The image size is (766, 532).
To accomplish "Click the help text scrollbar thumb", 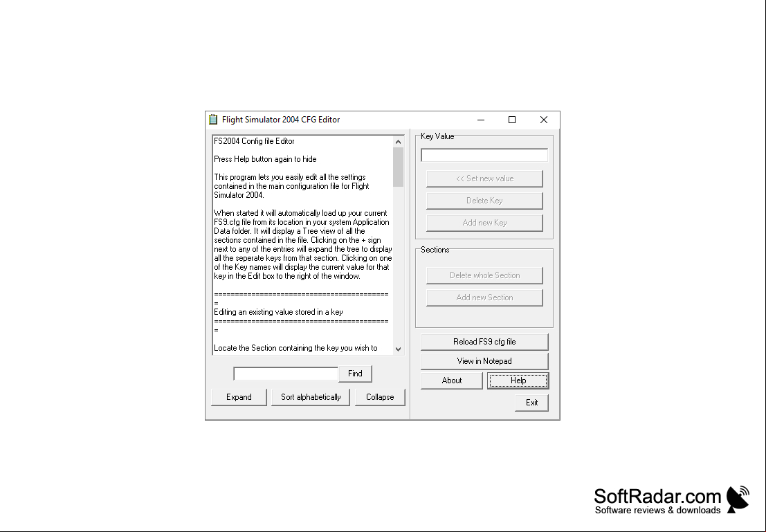I will [398, 167].
